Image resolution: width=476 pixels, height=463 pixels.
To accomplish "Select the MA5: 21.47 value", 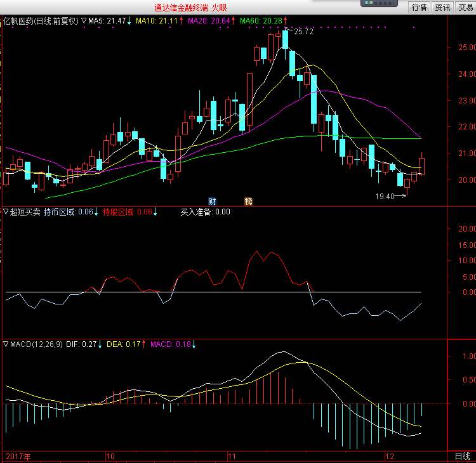I will [x=107, y=21].
